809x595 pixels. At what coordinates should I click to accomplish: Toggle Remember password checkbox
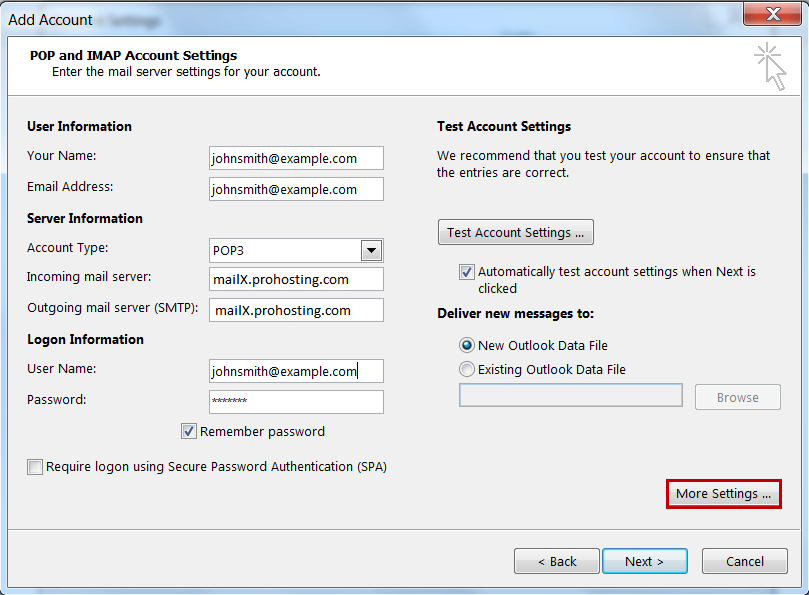pos(188,431)
